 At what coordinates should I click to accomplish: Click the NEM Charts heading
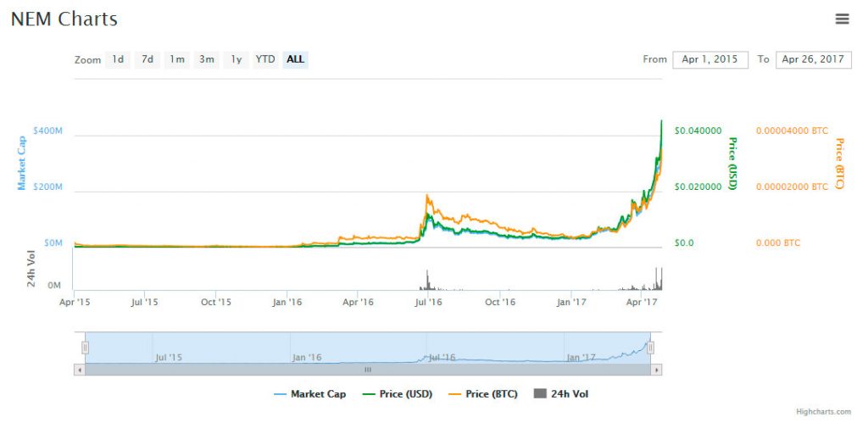click(x=64, y=19)
